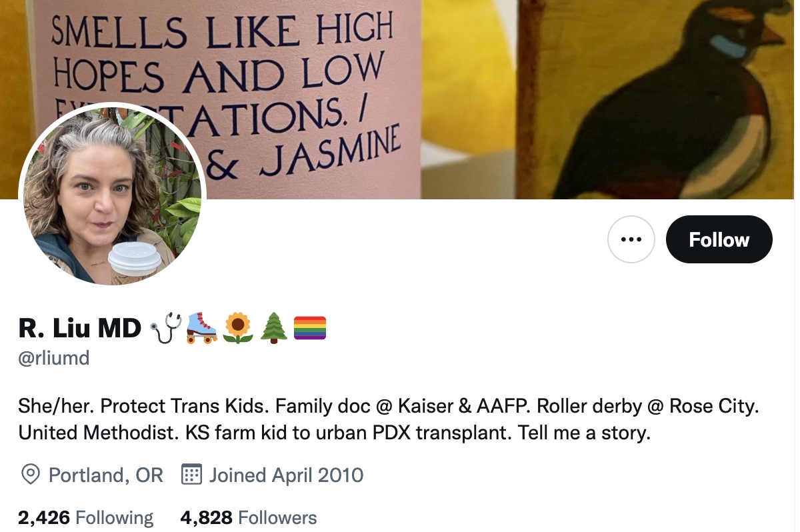Click the sunflower emoji in the name
The image size is (800, 532).
point(238,328)
